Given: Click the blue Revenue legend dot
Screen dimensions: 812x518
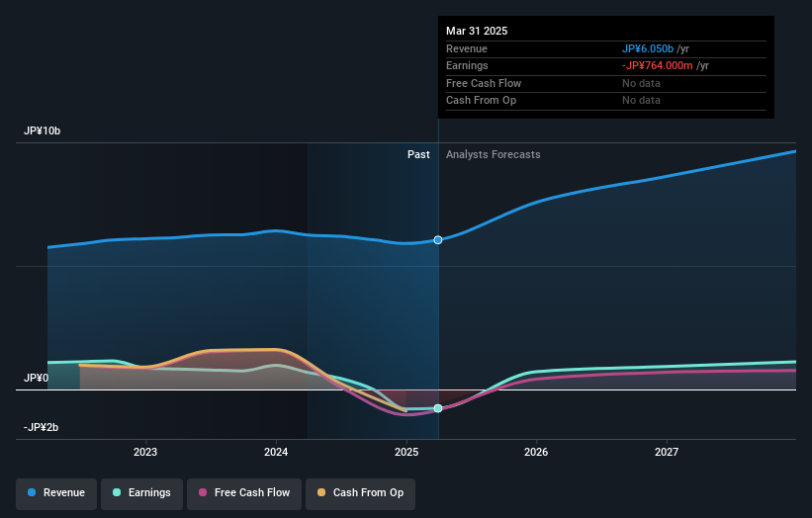Looking at the screenshot, I should (x=32, y=492).
